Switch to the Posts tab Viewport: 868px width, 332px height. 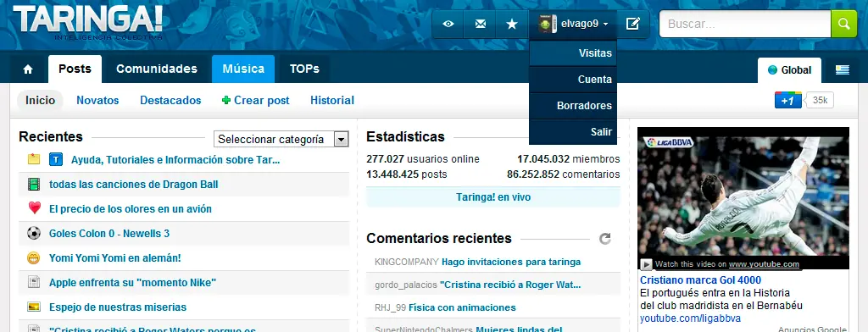pos(75,69)
